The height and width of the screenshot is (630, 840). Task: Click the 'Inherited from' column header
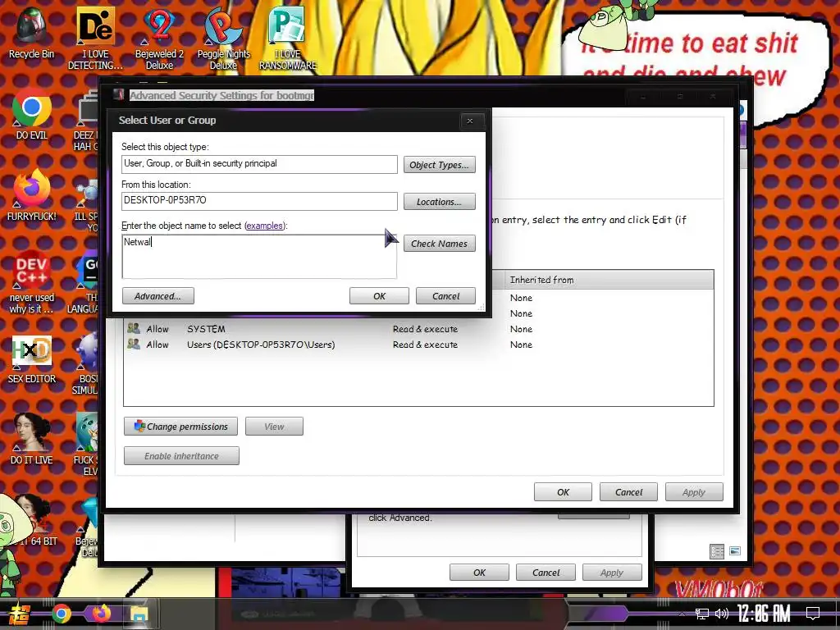(609, 280)
